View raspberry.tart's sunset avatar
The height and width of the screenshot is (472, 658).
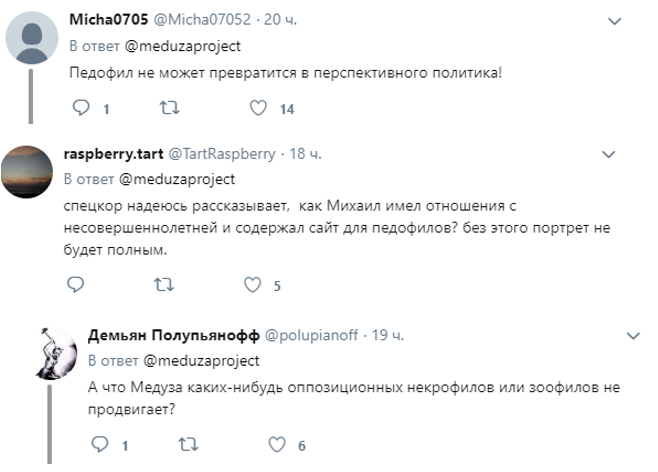coord(27,172)
